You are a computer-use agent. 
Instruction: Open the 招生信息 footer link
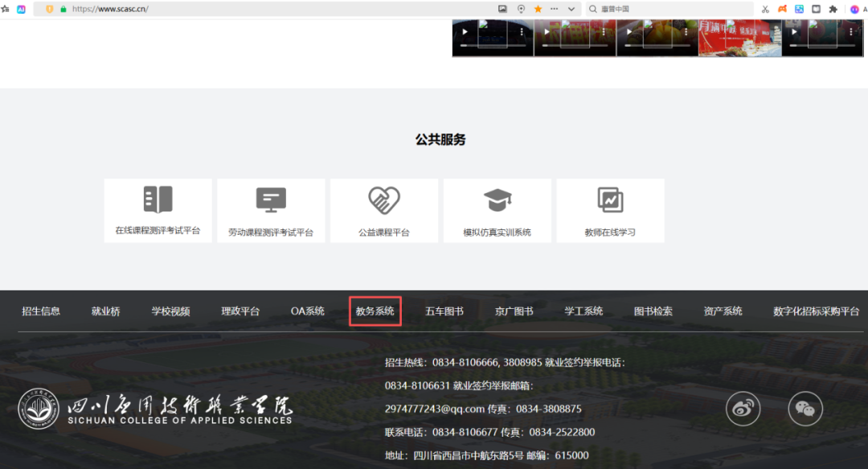pos(41,311)
